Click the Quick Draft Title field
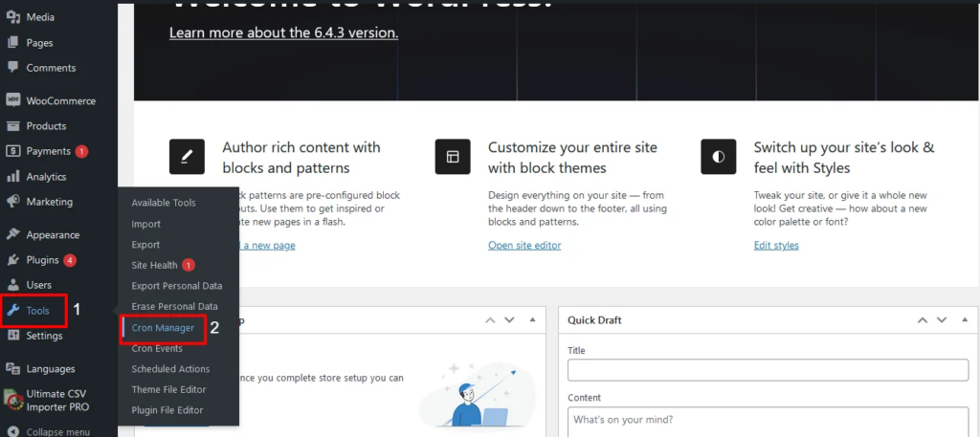980x437 pixels. click(768, 369)
